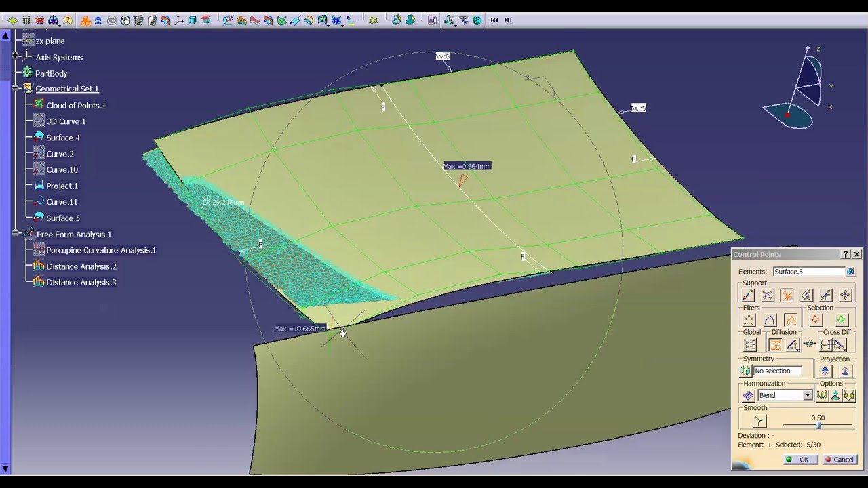Click the Cancel button
This screenshot has height=488, width=868.
[x=840, y=460]
